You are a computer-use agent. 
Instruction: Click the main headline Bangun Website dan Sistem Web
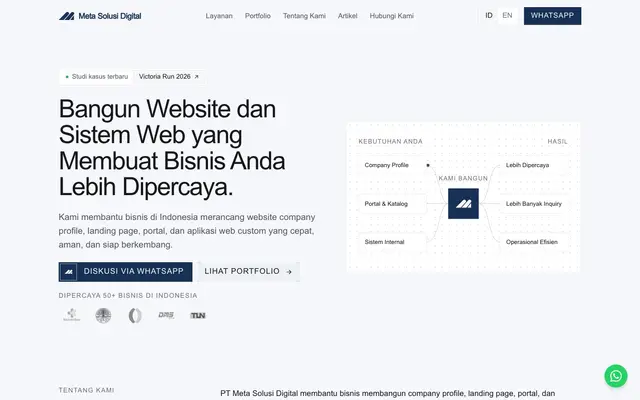coord(172,148)
